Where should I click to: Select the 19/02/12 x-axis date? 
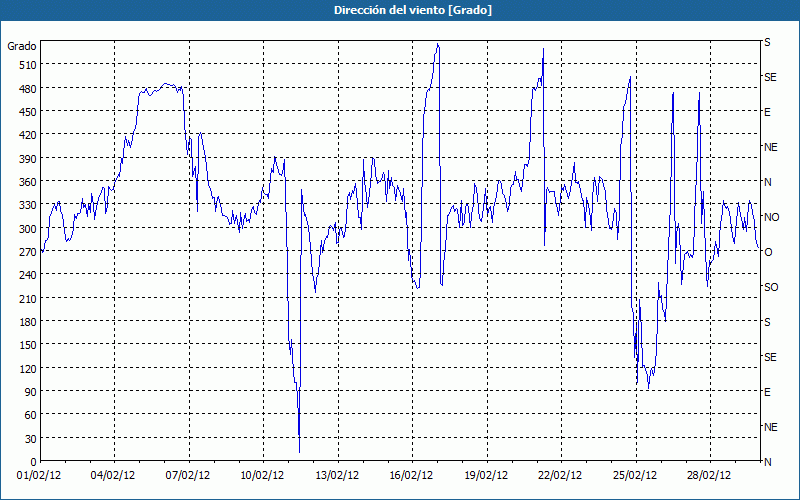click(486, 476)
